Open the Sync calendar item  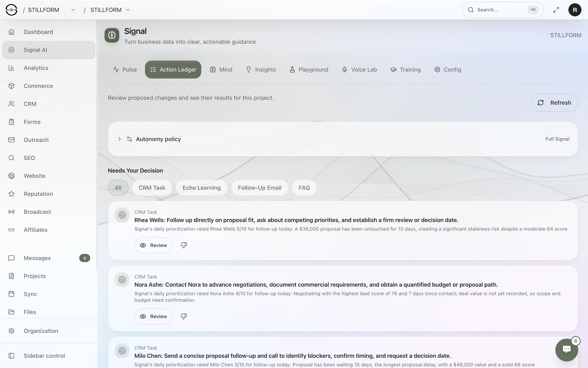[49, 294]
